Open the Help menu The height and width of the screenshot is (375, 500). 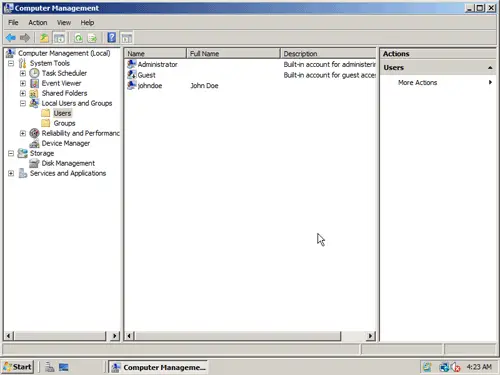[x=87, y=22]
